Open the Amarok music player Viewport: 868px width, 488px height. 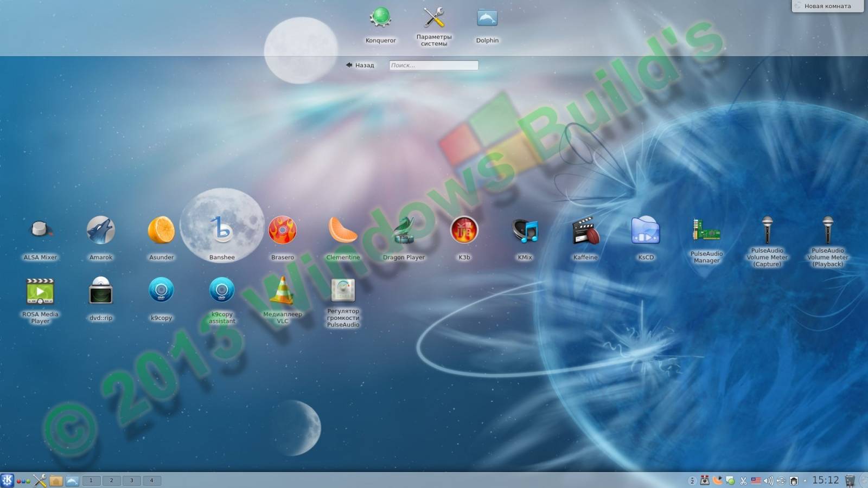pos(101,239)
